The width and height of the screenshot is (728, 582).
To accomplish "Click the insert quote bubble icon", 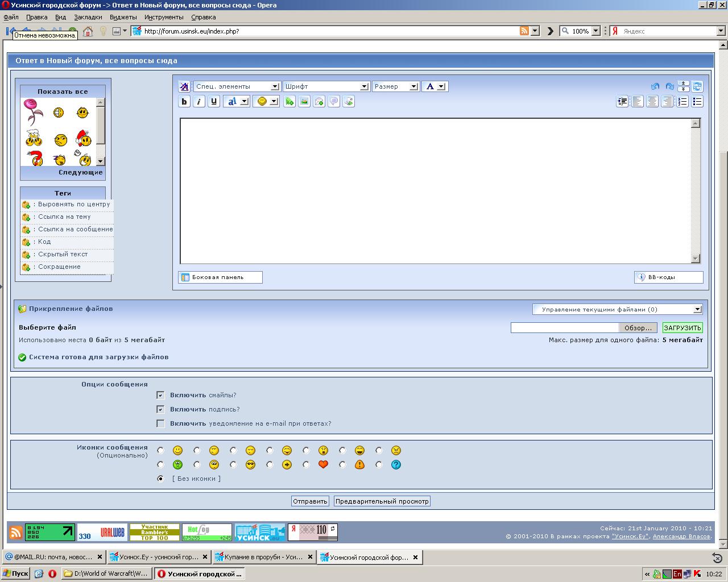I will click(x=334, y=102).
